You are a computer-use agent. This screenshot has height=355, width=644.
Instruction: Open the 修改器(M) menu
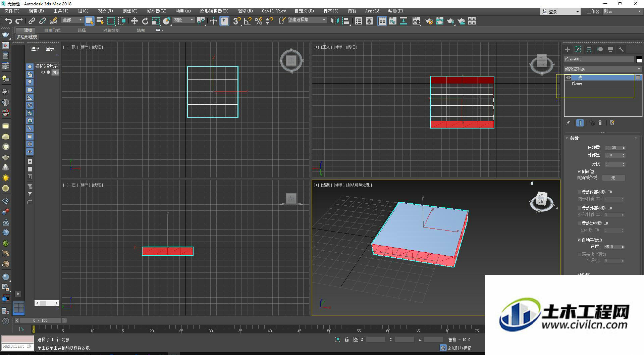coord(156,11)
